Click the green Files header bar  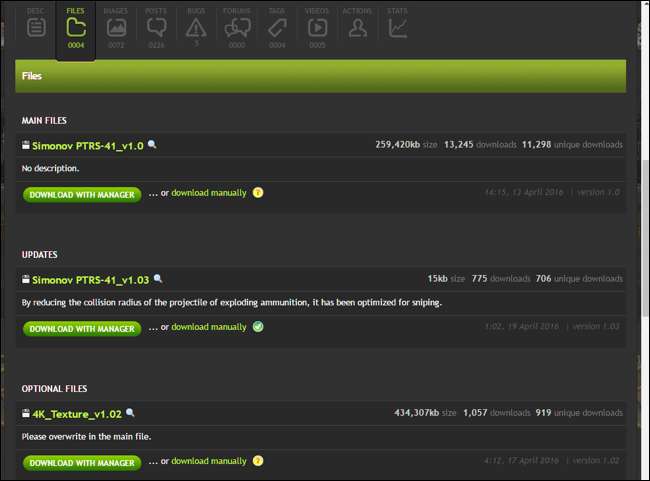point(320,76)
